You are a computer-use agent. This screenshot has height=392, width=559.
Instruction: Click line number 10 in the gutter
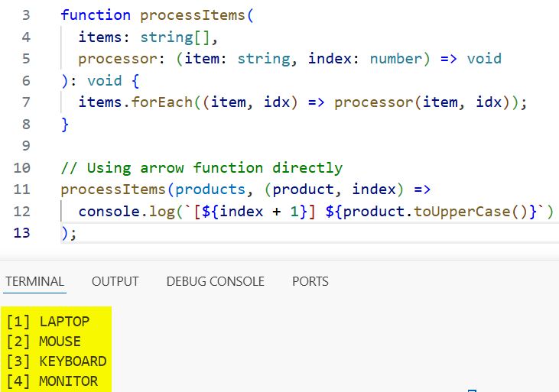pos(21,168)
